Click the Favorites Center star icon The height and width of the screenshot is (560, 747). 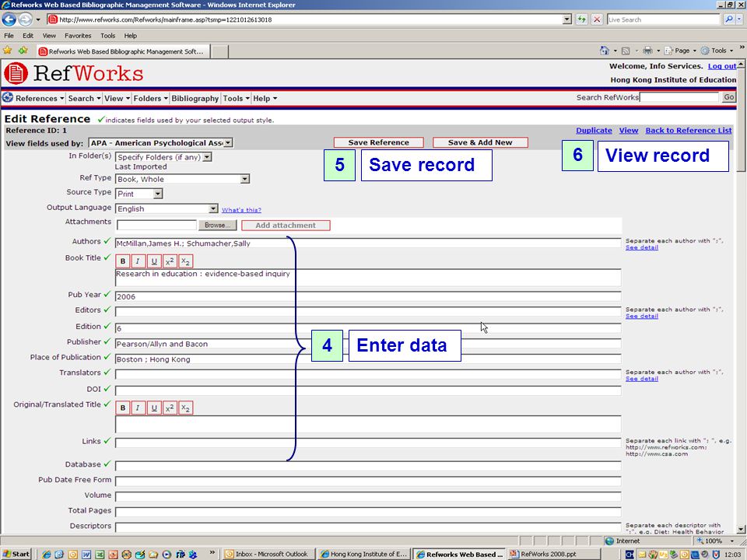[8, 51]
